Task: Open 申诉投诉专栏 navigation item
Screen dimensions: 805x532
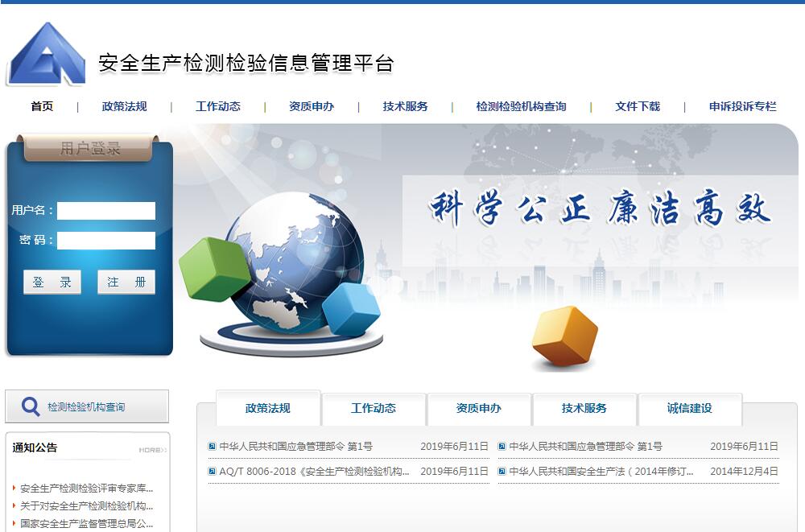Action: [x=742, y=106]
